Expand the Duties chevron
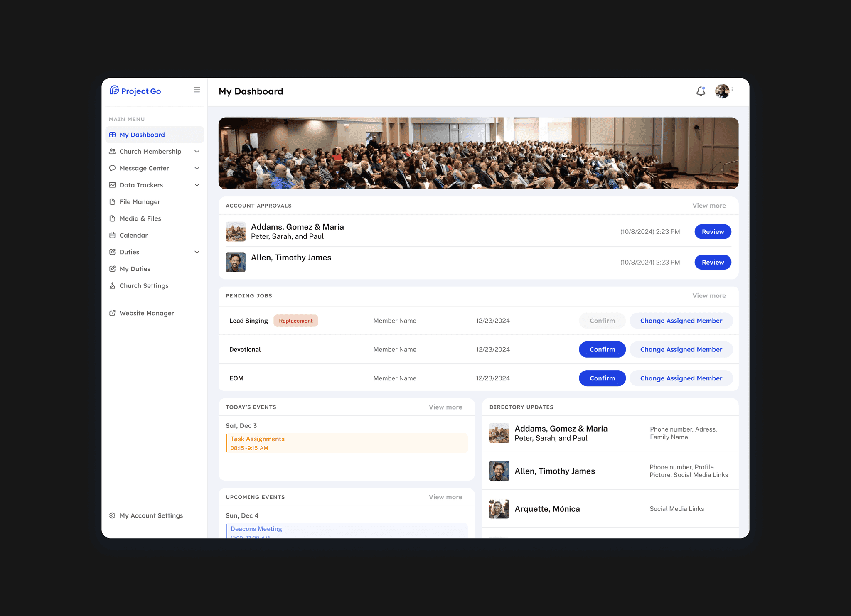This screenshot has width=851, height=616. 197,252
